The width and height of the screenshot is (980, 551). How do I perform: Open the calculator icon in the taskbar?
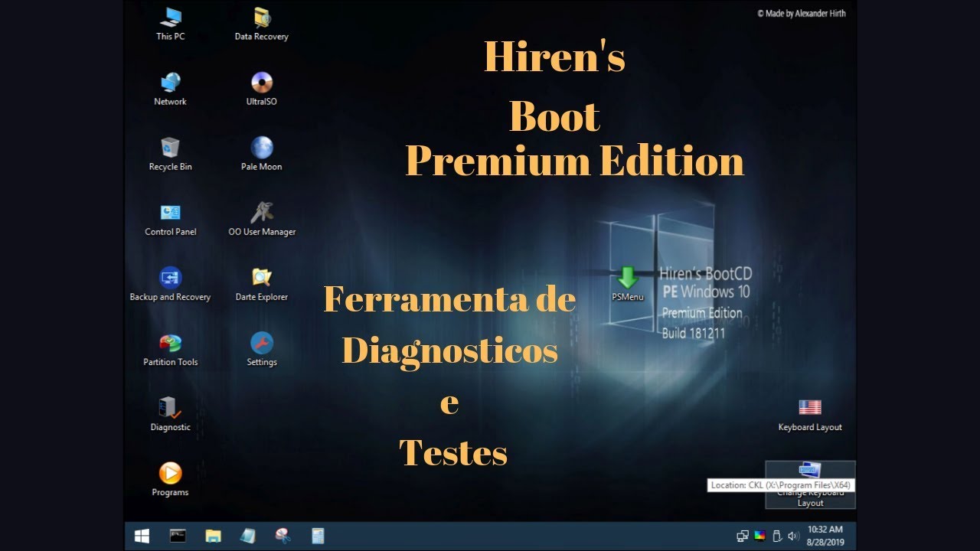pos(318,536)
